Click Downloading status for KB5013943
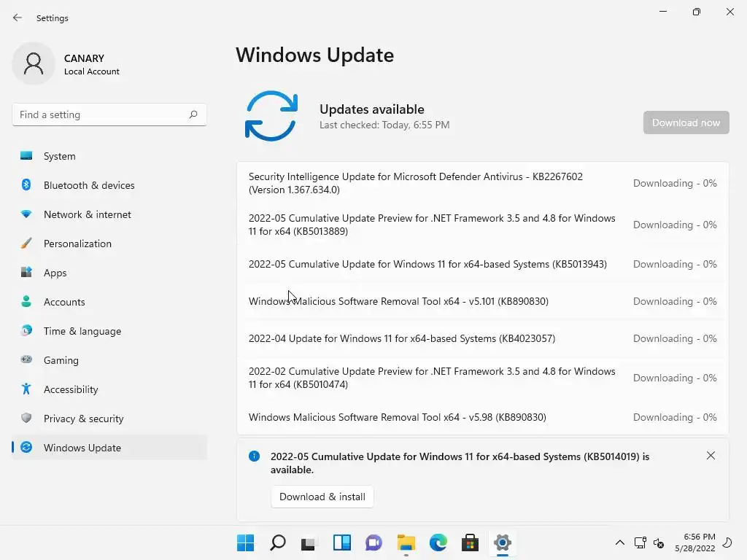Image resolution: width=747 pixels, height=560 pixels. (x=675, y=264)
